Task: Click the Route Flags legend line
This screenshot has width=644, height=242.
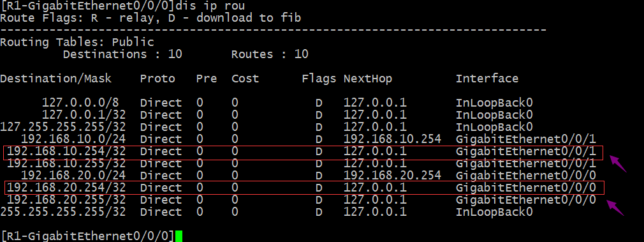Action: [x=150, y=18]
